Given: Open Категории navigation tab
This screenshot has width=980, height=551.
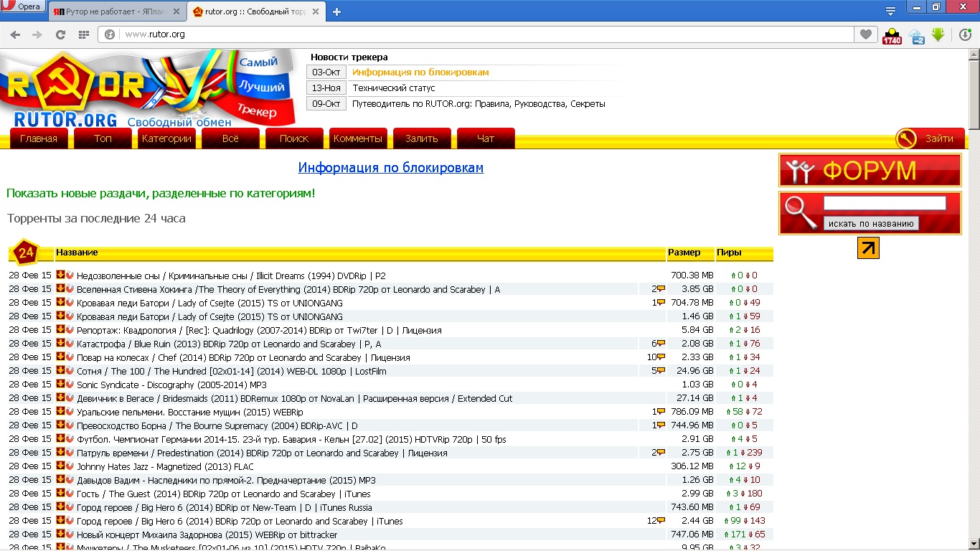Looking at the screenshot, I should tap(166, 138).
